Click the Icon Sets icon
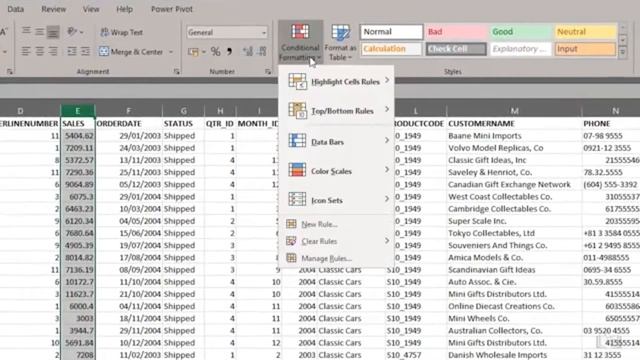 tap(297, 199)
